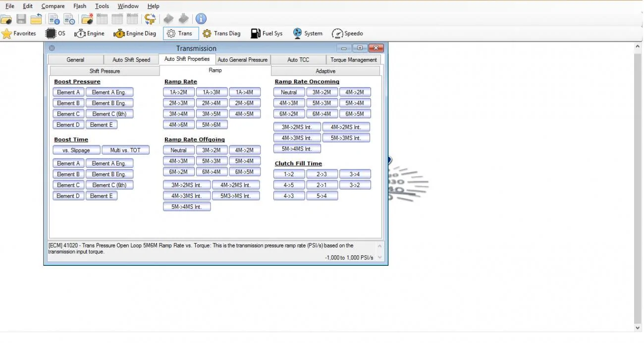The image size is (644, 343).
Task: Open Boost Pressure Element A table
Action: point(68,92)
